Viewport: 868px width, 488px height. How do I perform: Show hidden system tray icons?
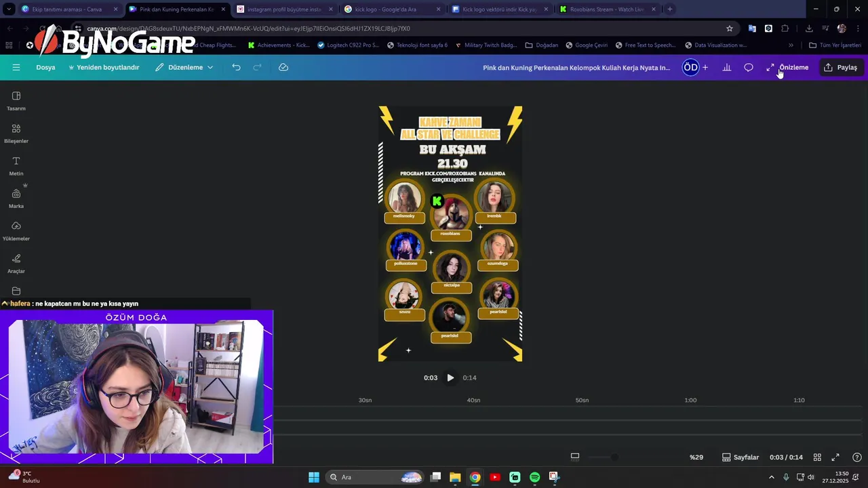coord(771,477)
